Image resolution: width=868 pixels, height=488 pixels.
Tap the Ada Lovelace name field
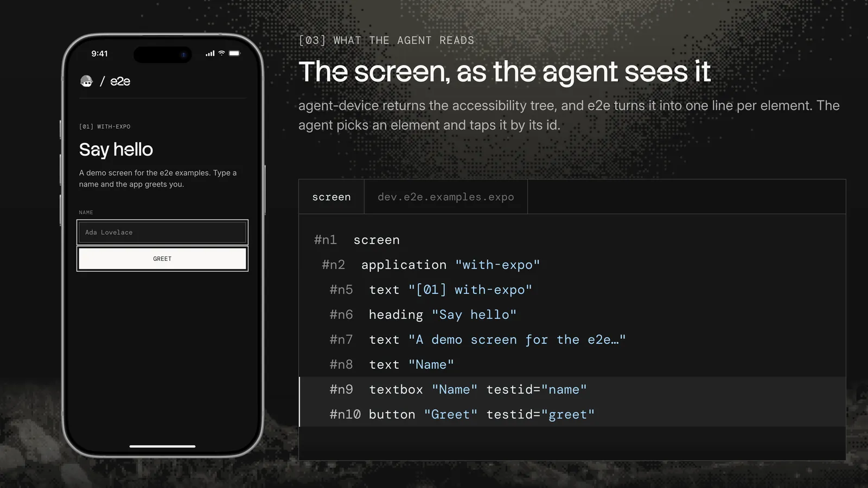coord(162,232)
